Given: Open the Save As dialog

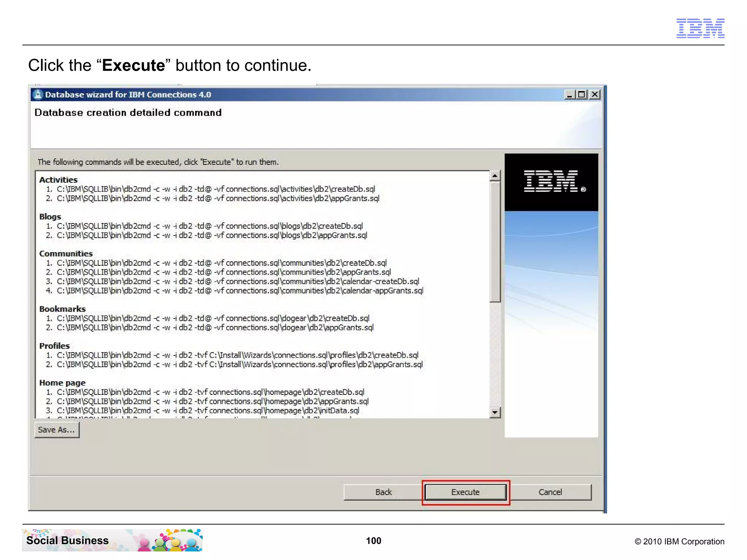Looking at the screenshot, I should click(57, 430).
